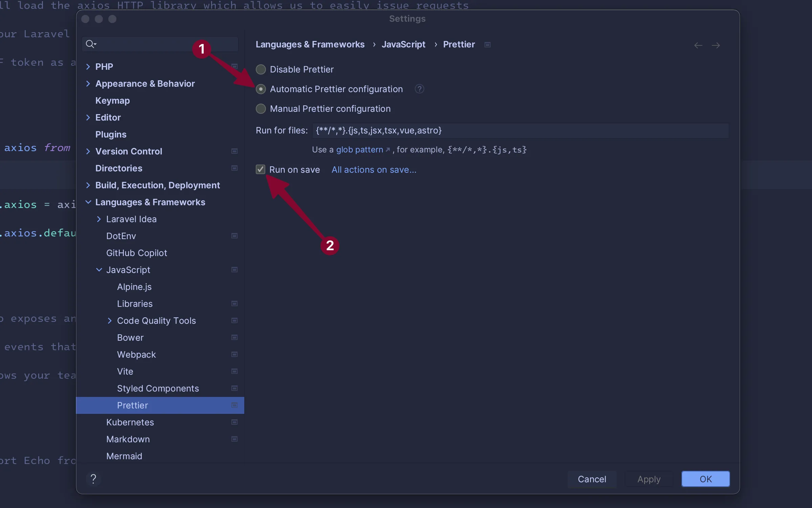Collapse Languages & Frameworks section

pyautogui.click(x=88, y=202)
